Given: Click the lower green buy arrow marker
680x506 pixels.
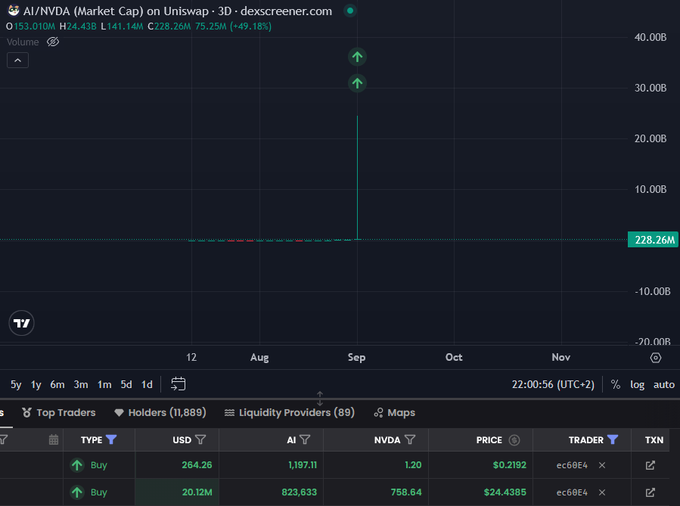Looking at the screenshot, I should click(357, 83).
